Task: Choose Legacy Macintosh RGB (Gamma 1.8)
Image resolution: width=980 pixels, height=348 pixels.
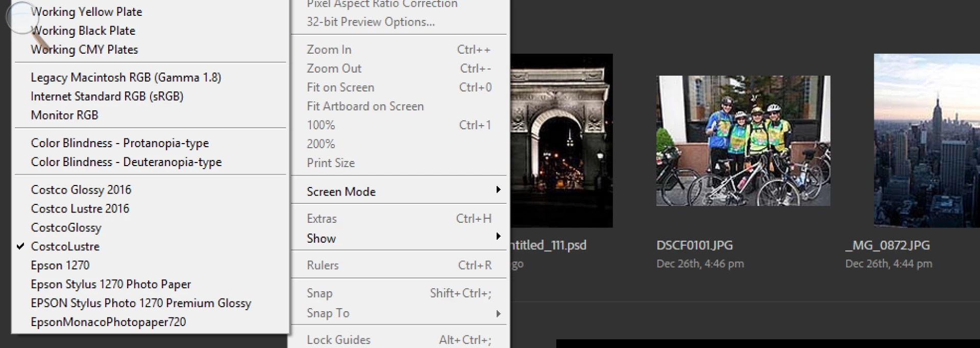Action: [151, 78]
